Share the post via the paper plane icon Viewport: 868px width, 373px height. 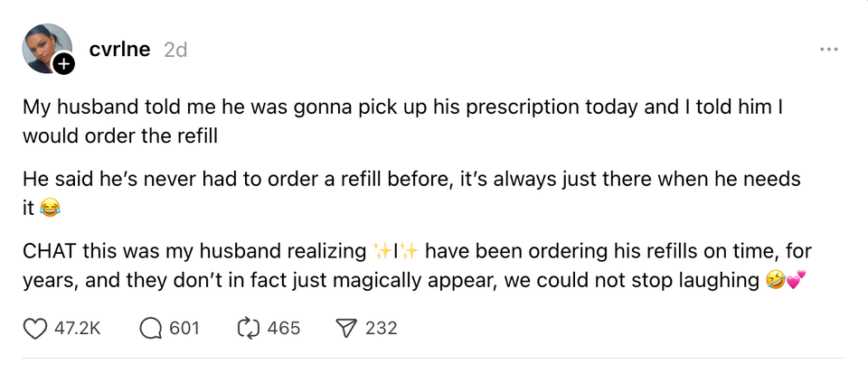[347, 328]
